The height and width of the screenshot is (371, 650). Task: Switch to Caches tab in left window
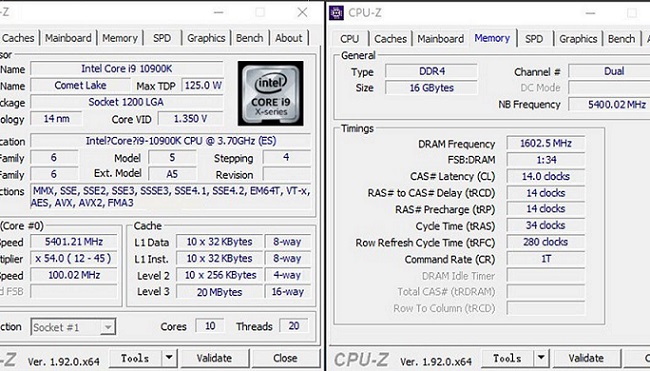18,38
